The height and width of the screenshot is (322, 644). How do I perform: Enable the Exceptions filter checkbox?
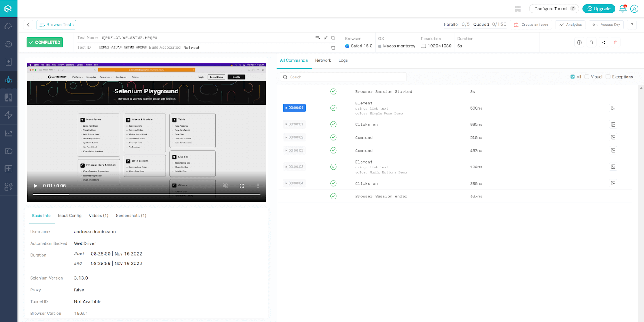click(608, 77)
